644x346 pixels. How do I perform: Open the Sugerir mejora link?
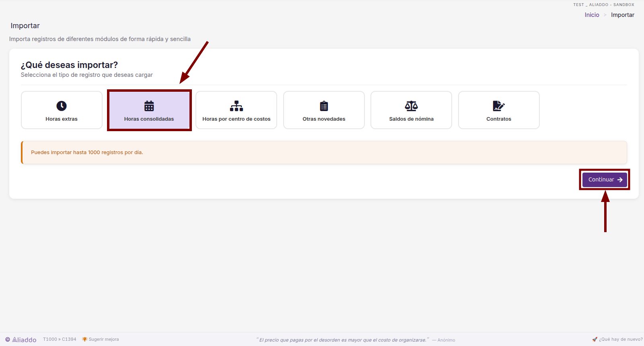[x=104, y=339]
